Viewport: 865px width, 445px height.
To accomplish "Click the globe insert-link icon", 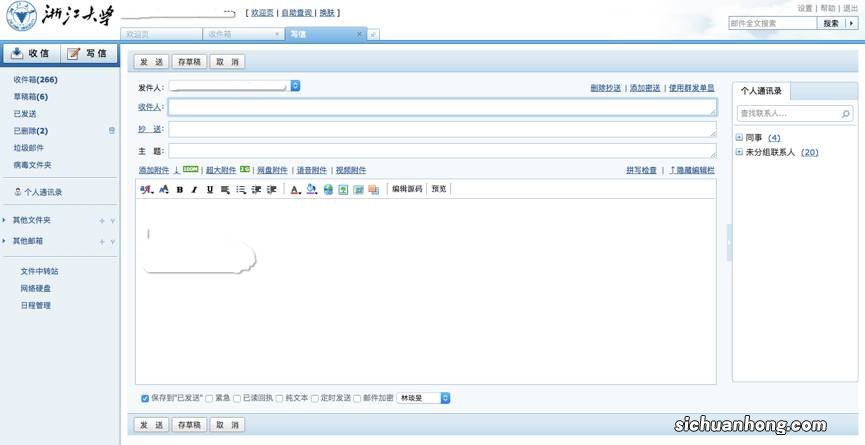I will 328,190.
